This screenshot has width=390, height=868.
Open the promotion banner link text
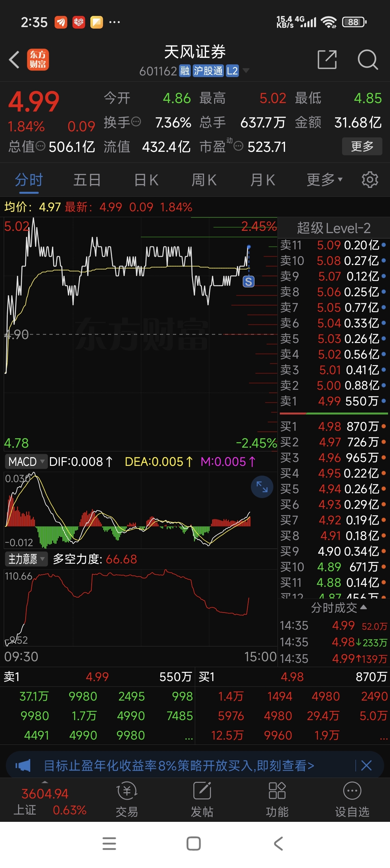coord(179,766)
